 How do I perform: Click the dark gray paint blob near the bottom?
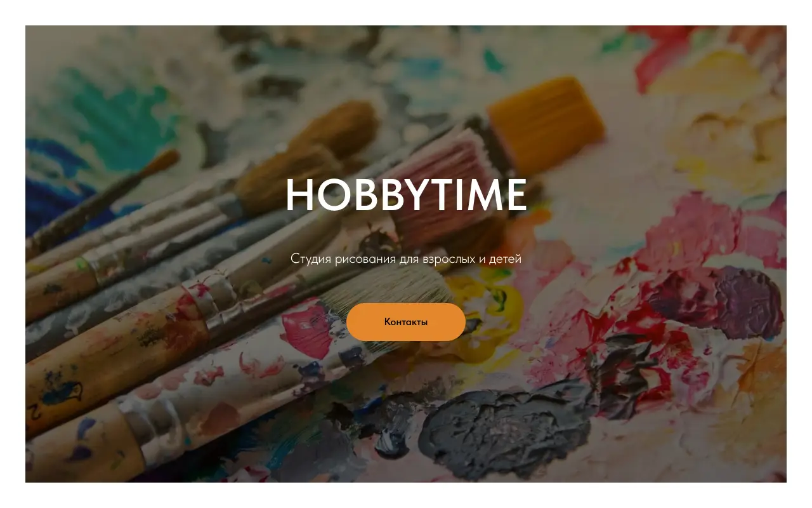click(501, 432)
